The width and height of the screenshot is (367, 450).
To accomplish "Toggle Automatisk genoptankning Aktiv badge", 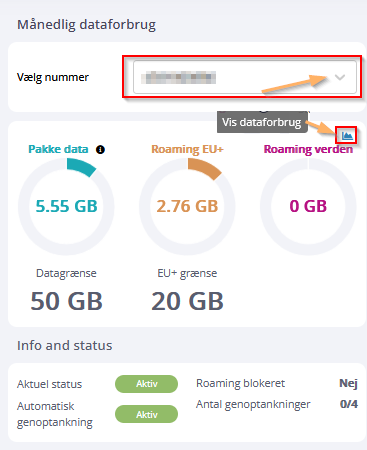I will pos(146,414).
